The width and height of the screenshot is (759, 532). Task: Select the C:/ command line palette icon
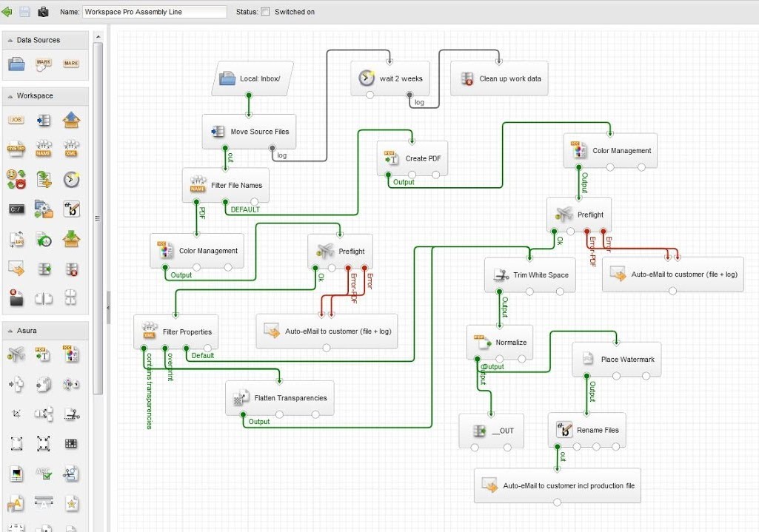[16, 209]
